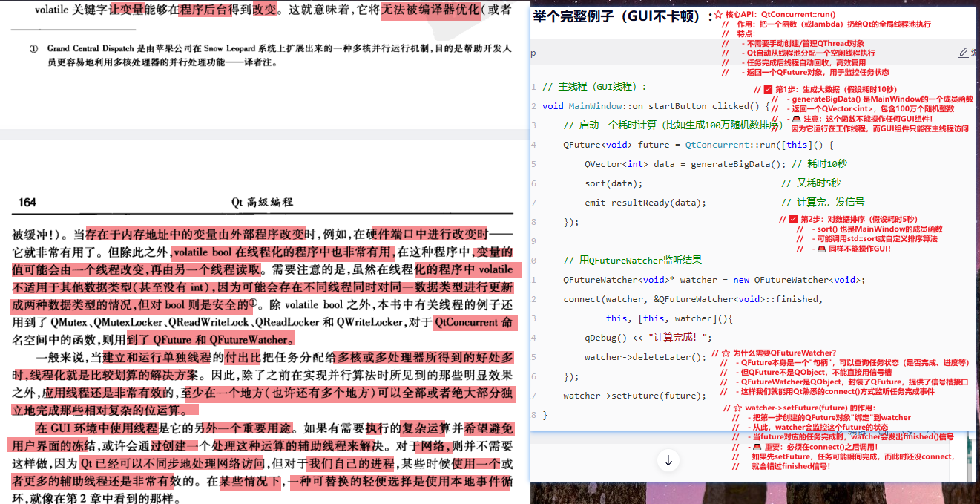Click the comment "// 用QFutureWatcher监听结果"
Image resolution: width=980 pixels, height=504 pixels.
tap(632, 261)
